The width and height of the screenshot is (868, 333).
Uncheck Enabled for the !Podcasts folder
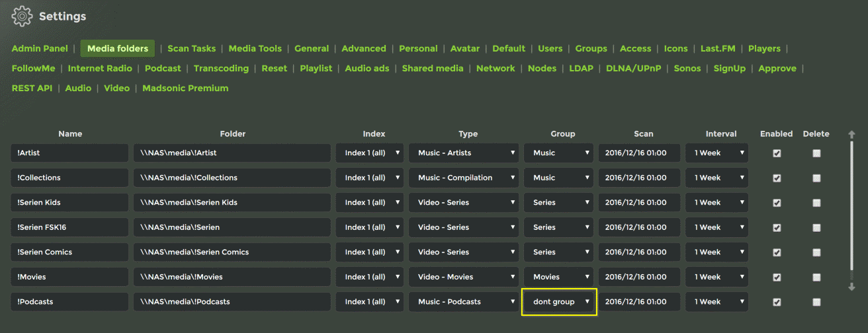point(777,302)
